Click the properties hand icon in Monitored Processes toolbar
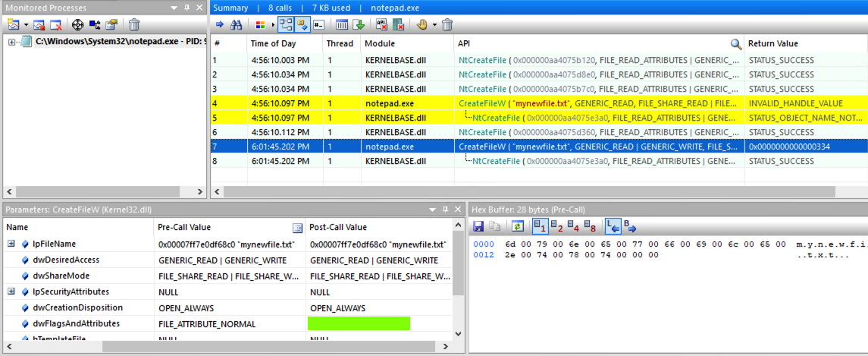The width and height of the screenshot is (868, 356). pos(111,24)
